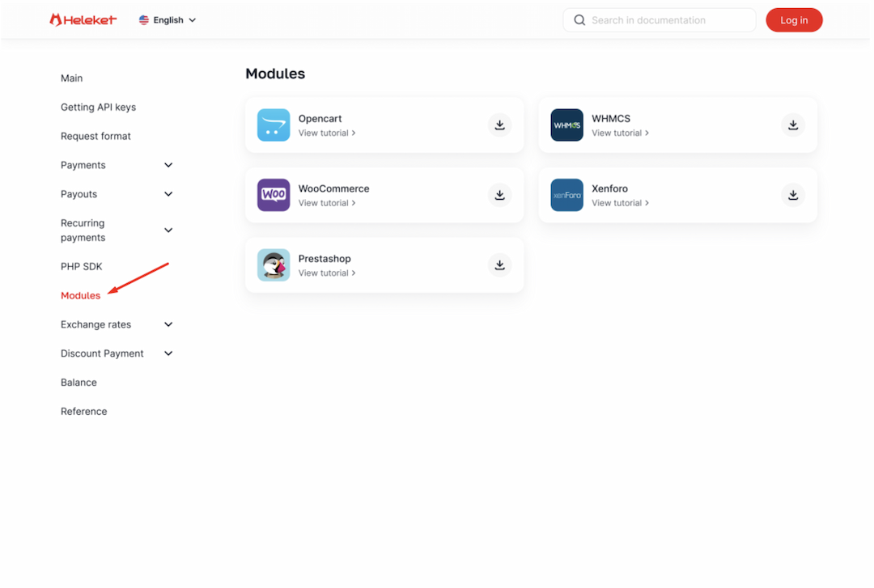View tutorial for Prestashop
Screen dimensions: 874x588
tap(327, 273)
